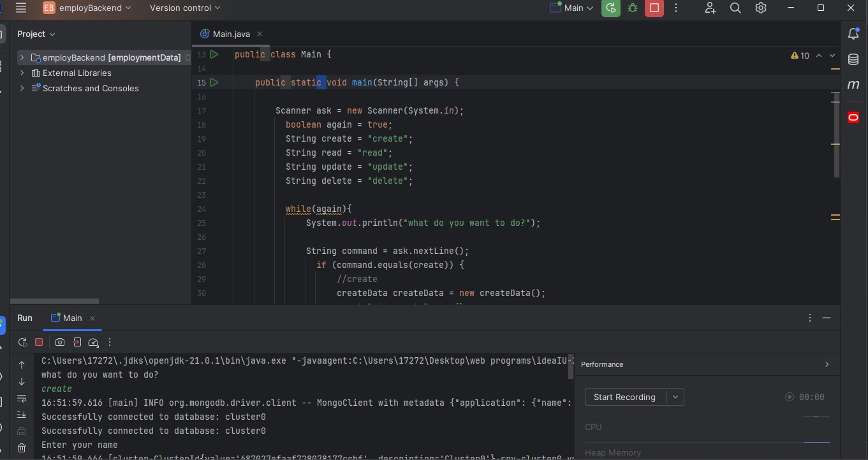868x460 pixels.
Task: Open dropdown arrow next to Start Recording
Action: (675, 397)
